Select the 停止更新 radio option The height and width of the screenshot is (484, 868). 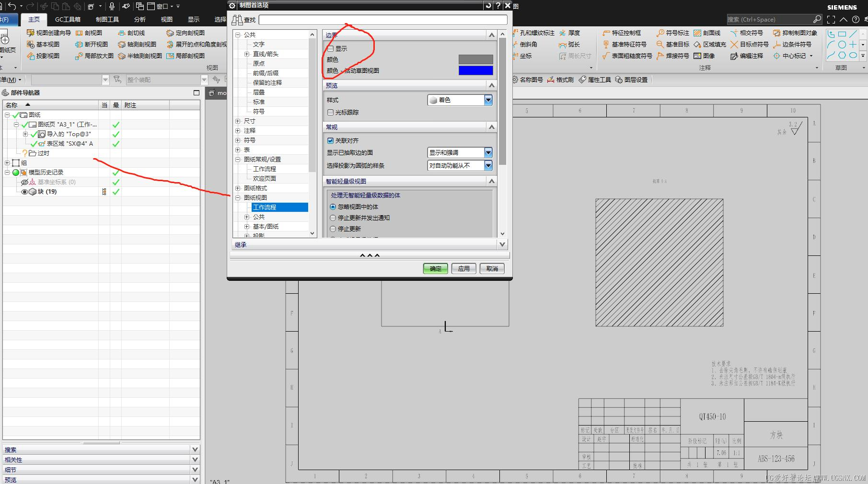[333, 229]
